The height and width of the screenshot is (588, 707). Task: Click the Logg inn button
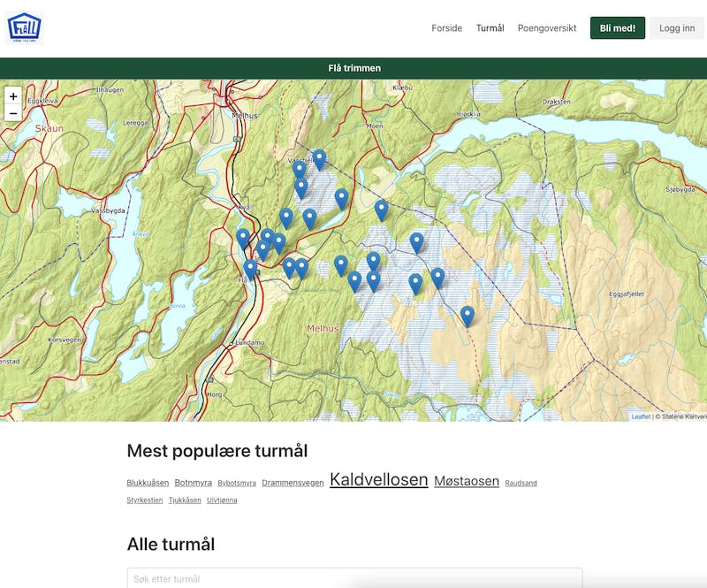point(676,28)
